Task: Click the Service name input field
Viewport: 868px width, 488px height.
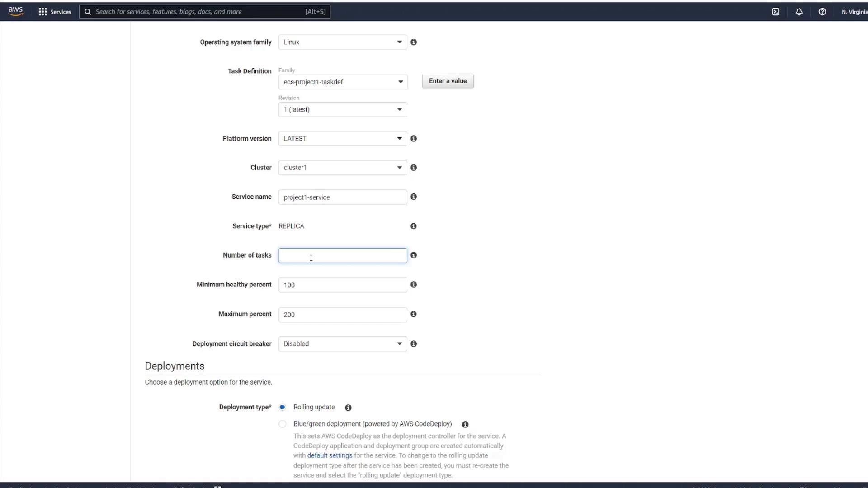Action: (x=343, y=197)
